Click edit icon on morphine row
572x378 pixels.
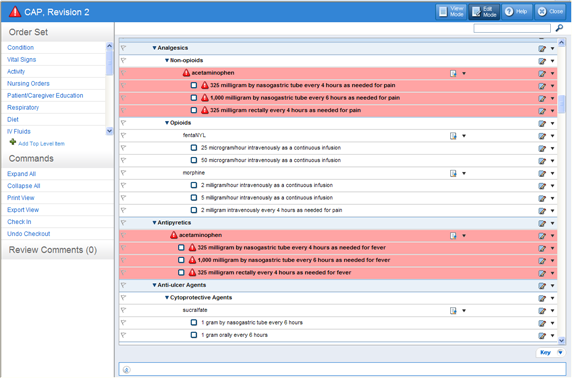542,173
